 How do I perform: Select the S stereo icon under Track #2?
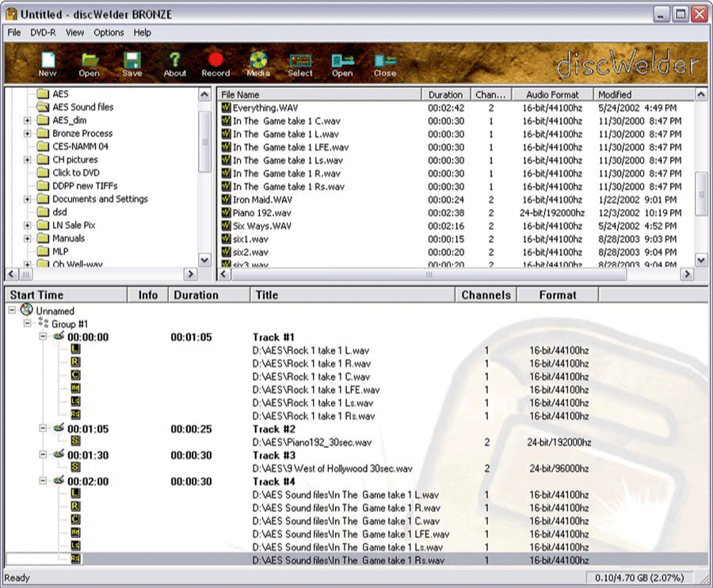click(x=75, y=441)
